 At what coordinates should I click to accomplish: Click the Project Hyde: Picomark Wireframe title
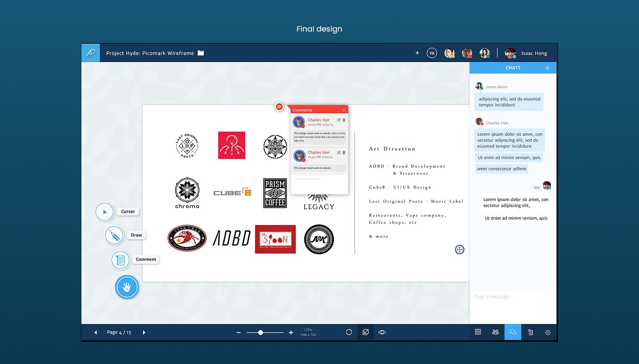150,53
